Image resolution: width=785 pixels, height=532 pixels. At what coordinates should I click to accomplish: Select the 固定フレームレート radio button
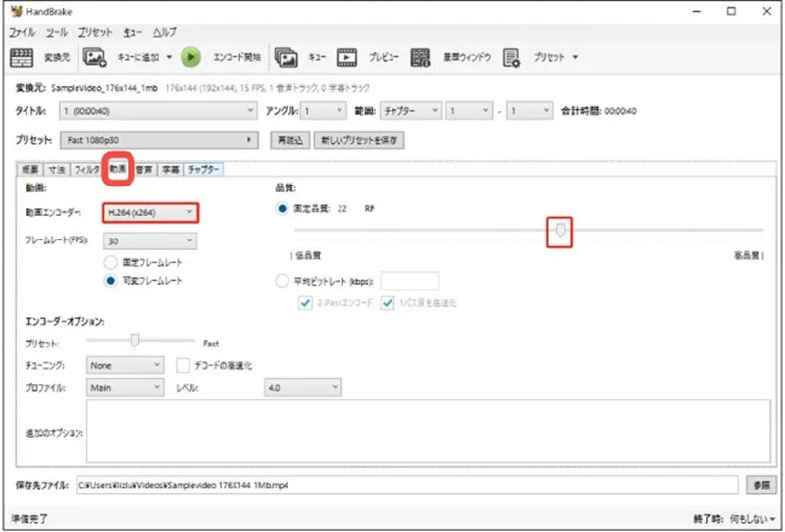coord(111,263)
